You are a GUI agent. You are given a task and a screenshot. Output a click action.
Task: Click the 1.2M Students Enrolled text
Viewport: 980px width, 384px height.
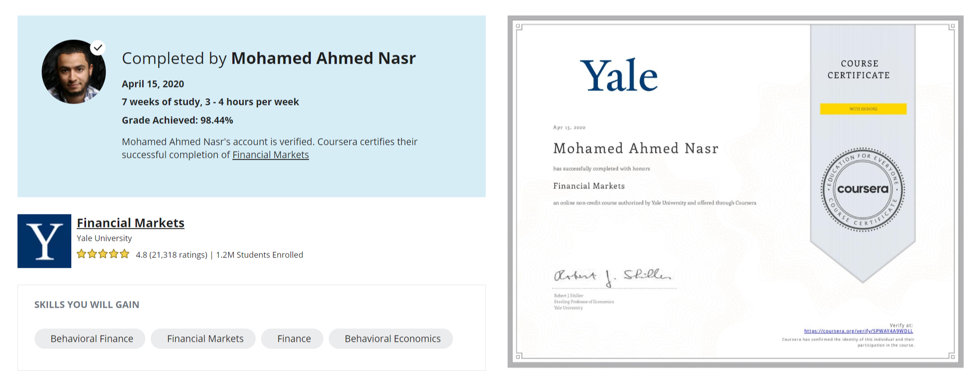(x=260, y=255)
